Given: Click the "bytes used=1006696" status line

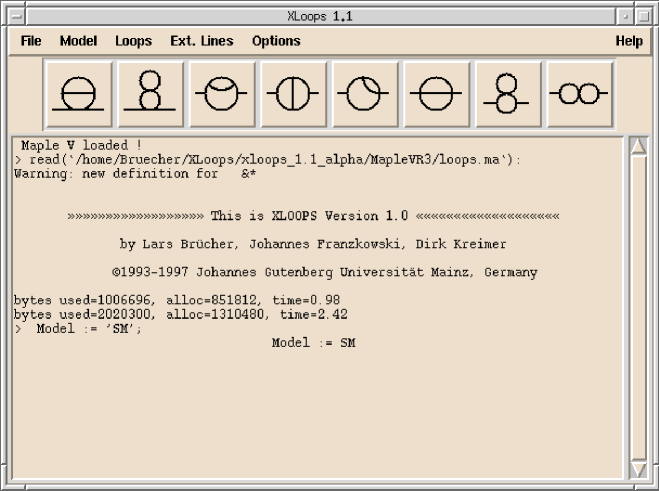Looking at the screenshot, I should click(177, 300).
